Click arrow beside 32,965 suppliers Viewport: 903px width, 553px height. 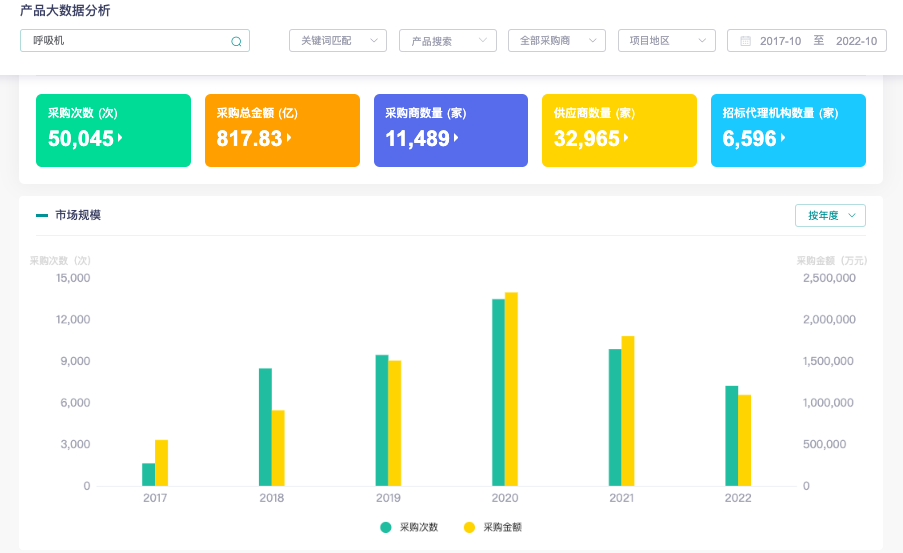pyautogui.click(x=626, y=138)
